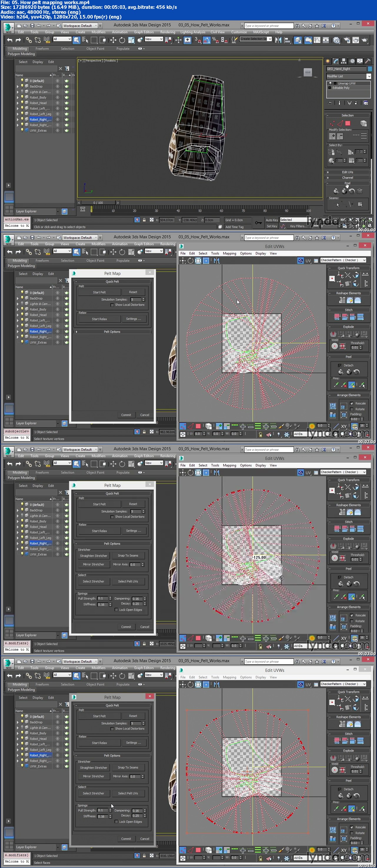Click Quick Peel icon in command panel Peel rollout
The image size is (377, 868).
336,191
